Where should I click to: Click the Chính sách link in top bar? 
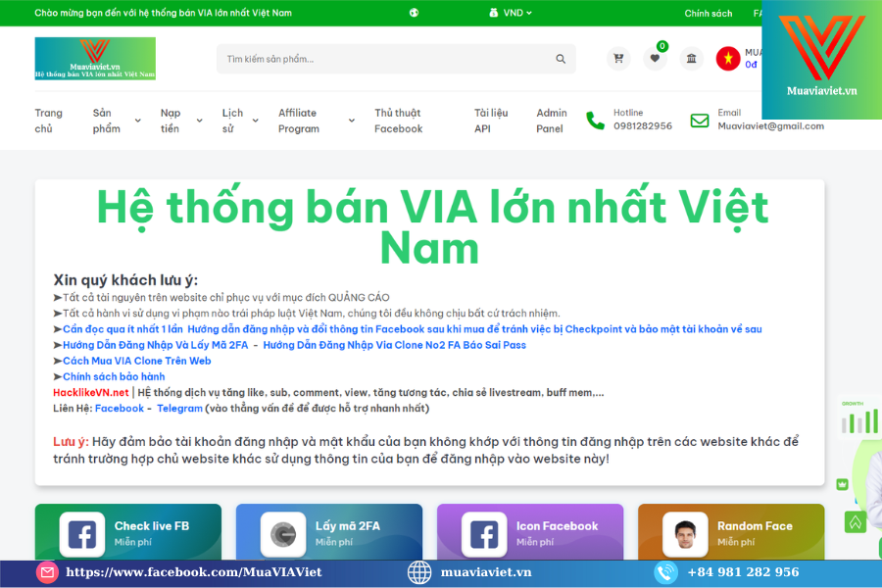709,13
